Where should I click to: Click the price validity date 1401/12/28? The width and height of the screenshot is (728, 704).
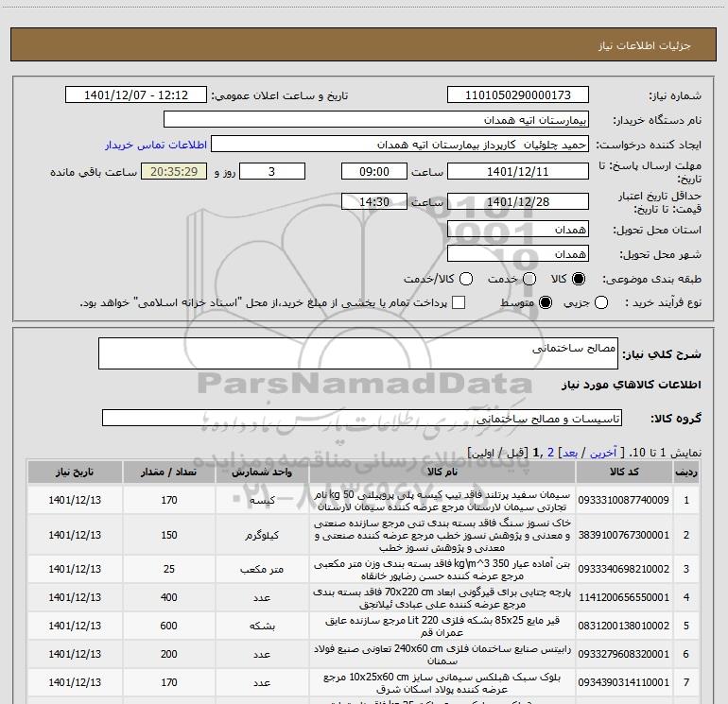point(518,201)
